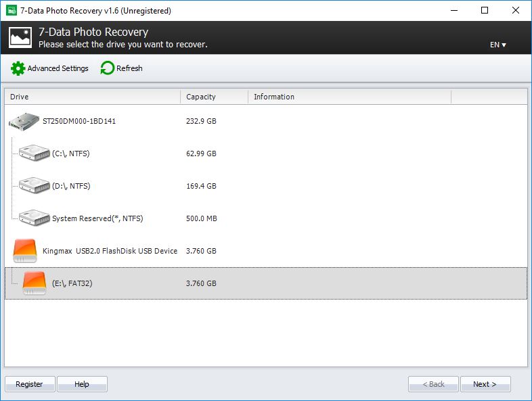Click the Advanced Settings label

click(58, 68)
